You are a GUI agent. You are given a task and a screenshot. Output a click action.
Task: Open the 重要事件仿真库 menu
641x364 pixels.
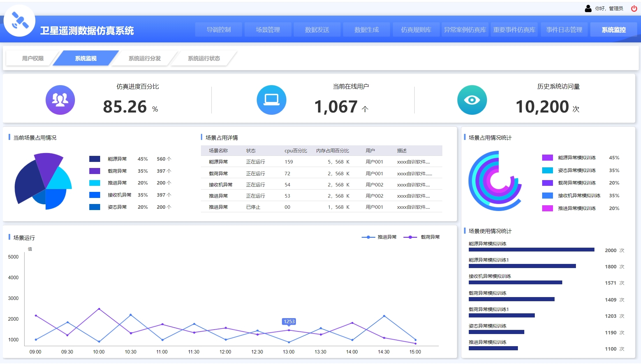pyautogui.click(x=514, y=30)
